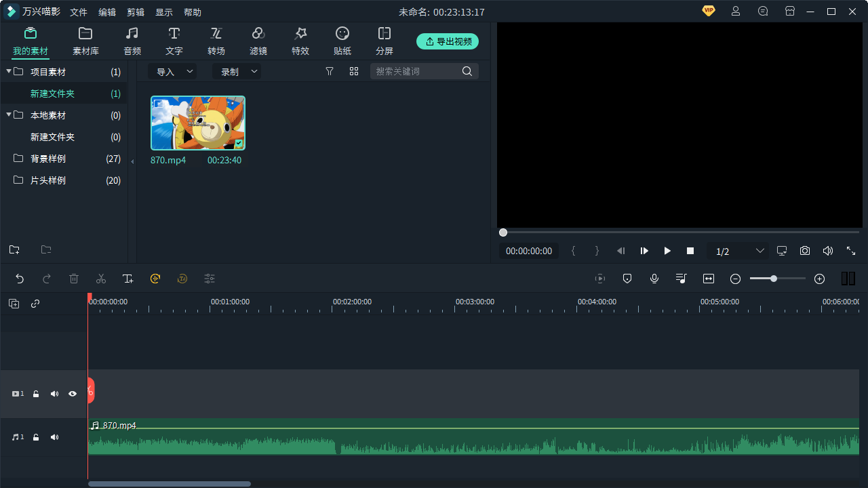Click the filter icon in media panel
This screenshot has width=868, height=488.
point(330,71)
